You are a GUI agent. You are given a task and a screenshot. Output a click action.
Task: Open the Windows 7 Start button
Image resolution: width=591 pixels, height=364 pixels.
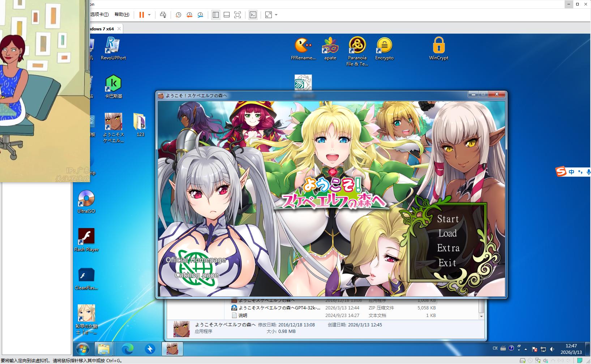pyautogui.click(x=83, y=349)
